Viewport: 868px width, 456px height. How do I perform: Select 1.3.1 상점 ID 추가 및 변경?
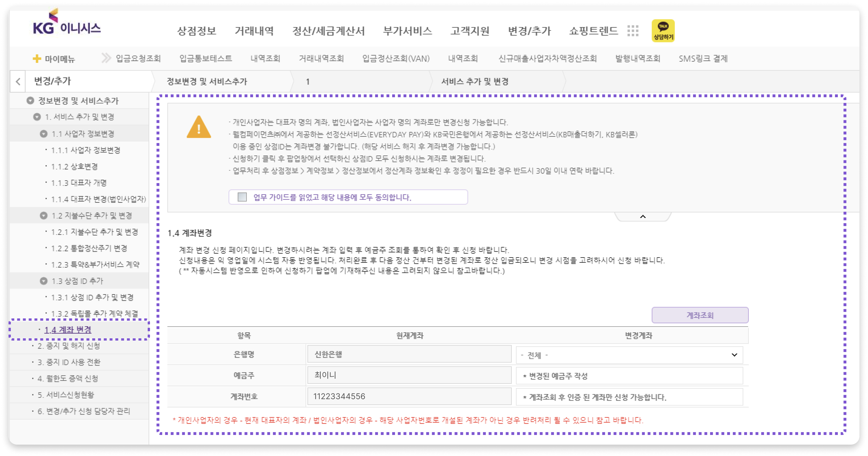point(92,297)
